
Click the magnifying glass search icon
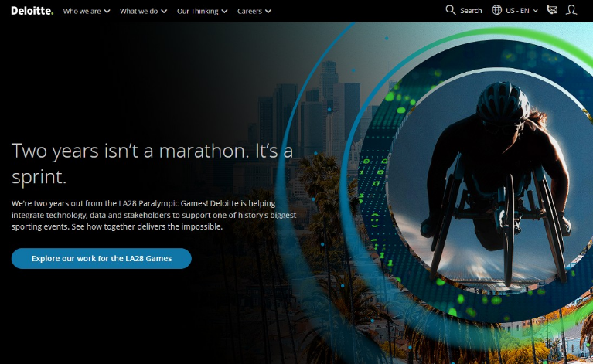[x=451, y=10]
